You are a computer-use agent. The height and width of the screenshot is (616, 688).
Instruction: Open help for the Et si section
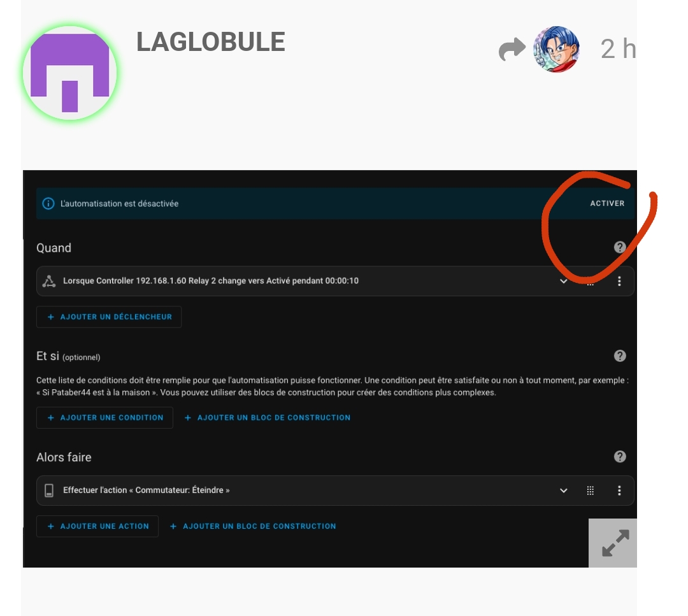point(620,356)
